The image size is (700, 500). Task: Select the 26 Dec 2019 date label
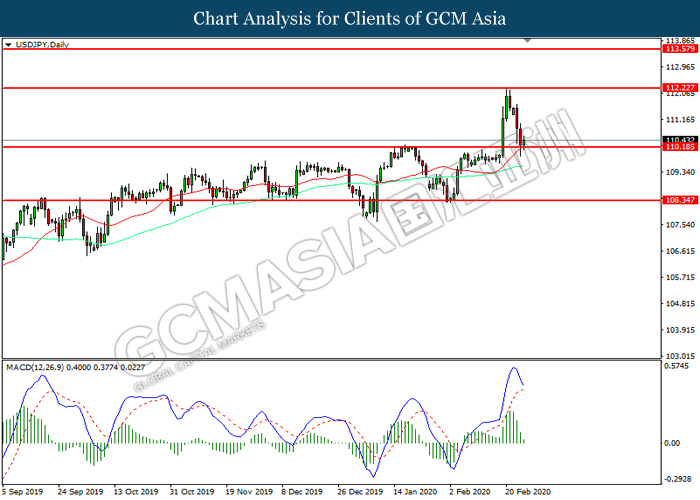click(x=360, y=492)
